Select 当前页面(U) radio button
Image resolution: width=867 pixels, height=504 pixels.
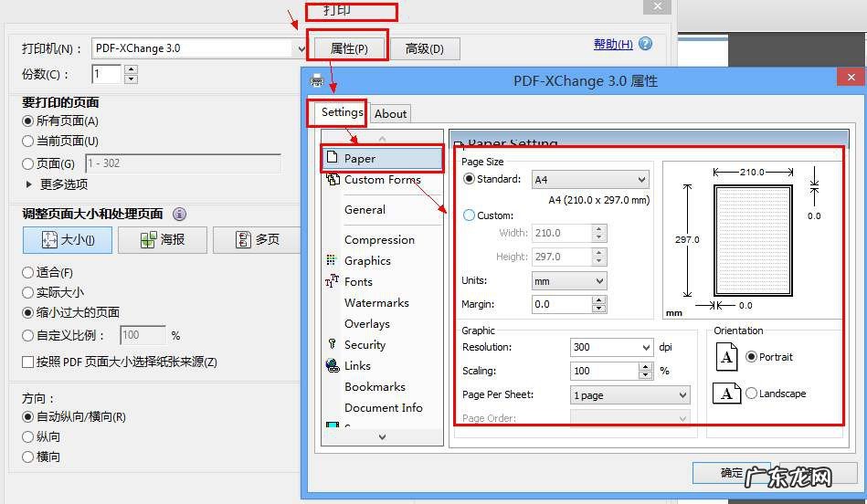[x=27, y=141]
